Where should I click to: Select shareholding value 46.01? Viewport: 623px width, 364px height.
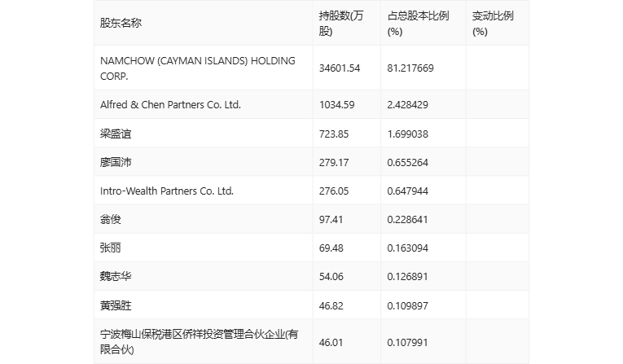(331, 343)
